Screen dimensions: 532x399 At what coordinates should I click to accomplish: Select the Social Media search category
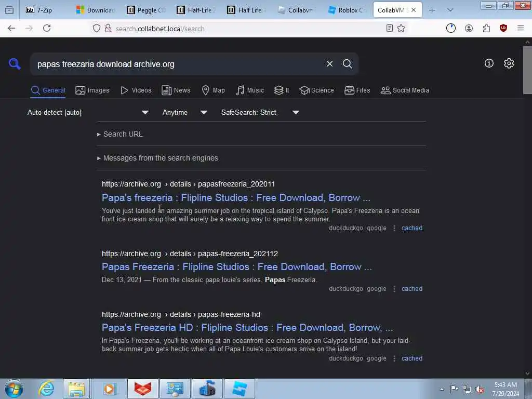pos(405,90)
